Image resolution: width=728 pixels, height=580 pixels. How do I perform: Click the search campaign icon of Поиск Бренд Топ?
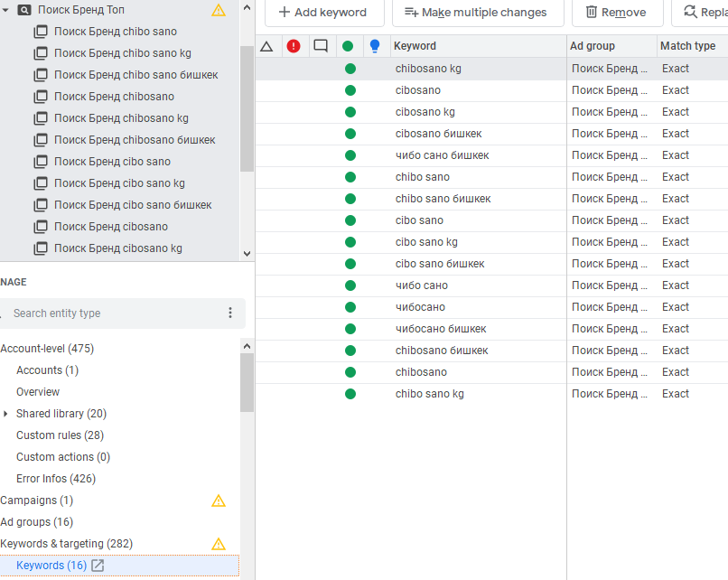click(24, 10)
